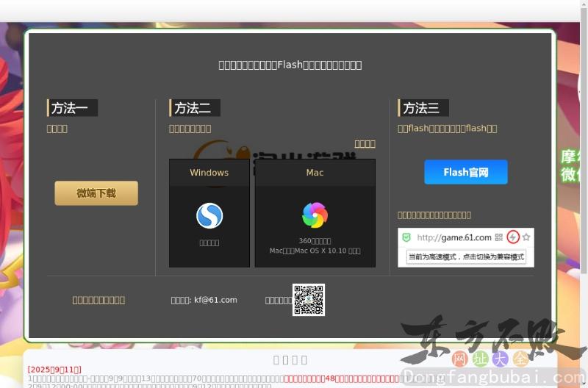Click the kf@61.com support email

coord(215,300)
